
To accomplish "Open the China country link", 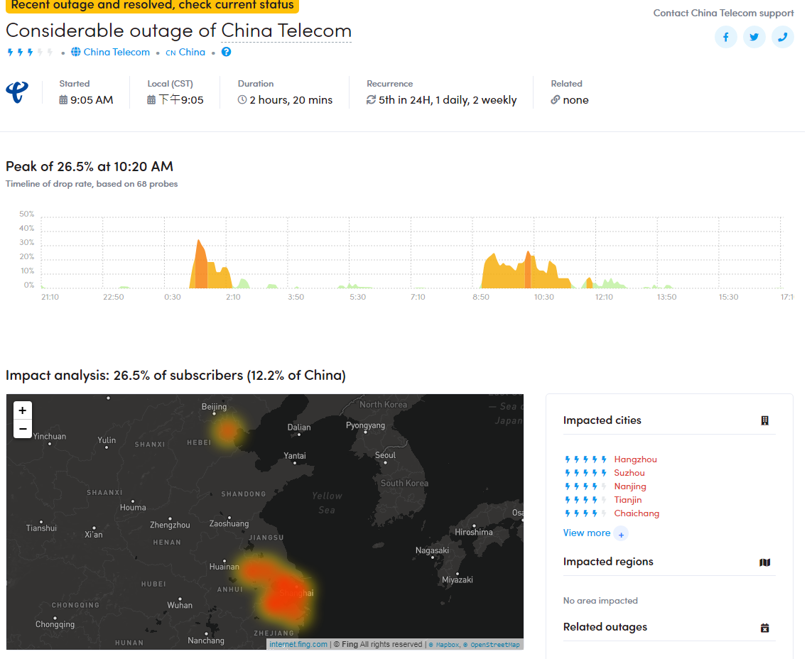I will [192, 52].
